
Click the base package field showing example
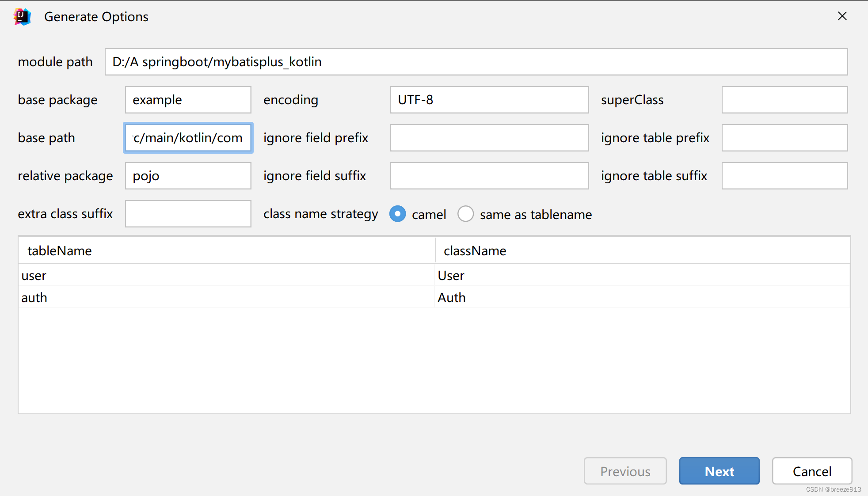point(187,100)
